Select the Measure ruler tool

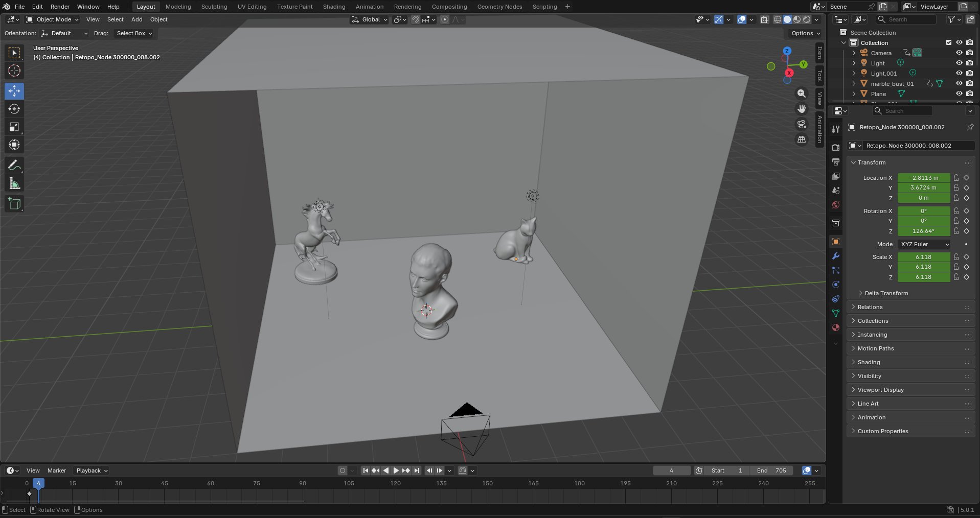coord(14,183)
